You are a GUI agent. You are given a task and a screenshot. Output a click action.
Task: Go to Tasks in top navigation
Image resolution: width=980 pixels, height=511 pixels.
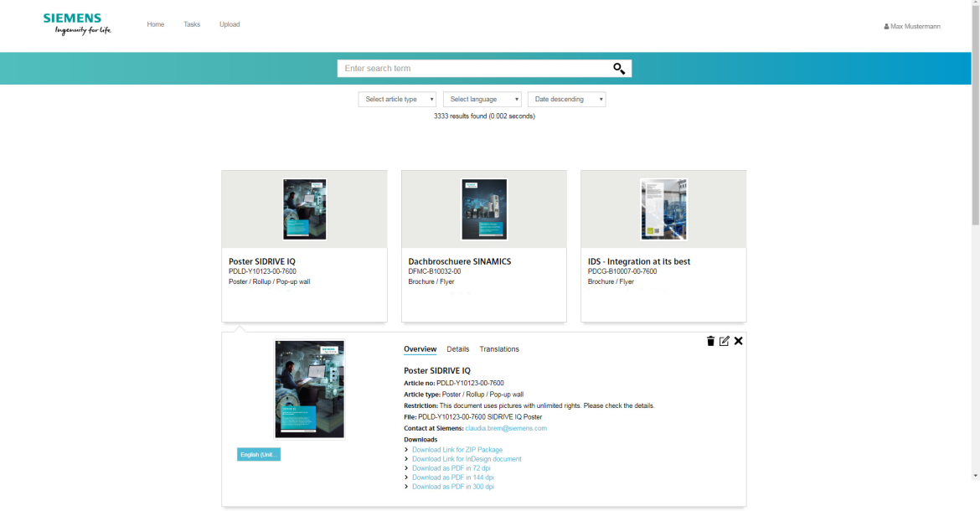coord(192,24)
